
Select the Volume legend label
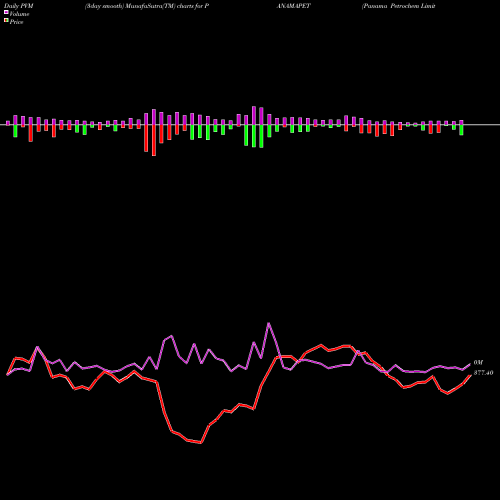[19, 14]
